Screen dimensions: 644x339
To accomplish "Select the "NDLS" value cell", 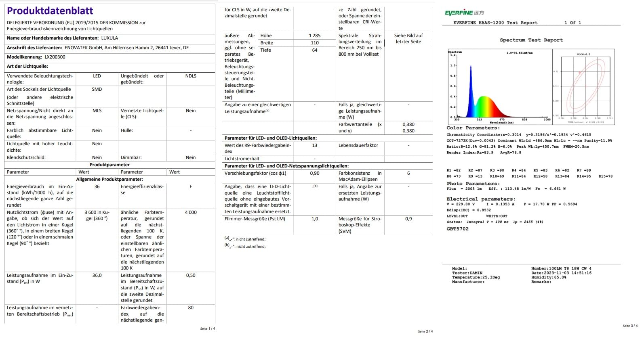I will (x=191, y=76).
